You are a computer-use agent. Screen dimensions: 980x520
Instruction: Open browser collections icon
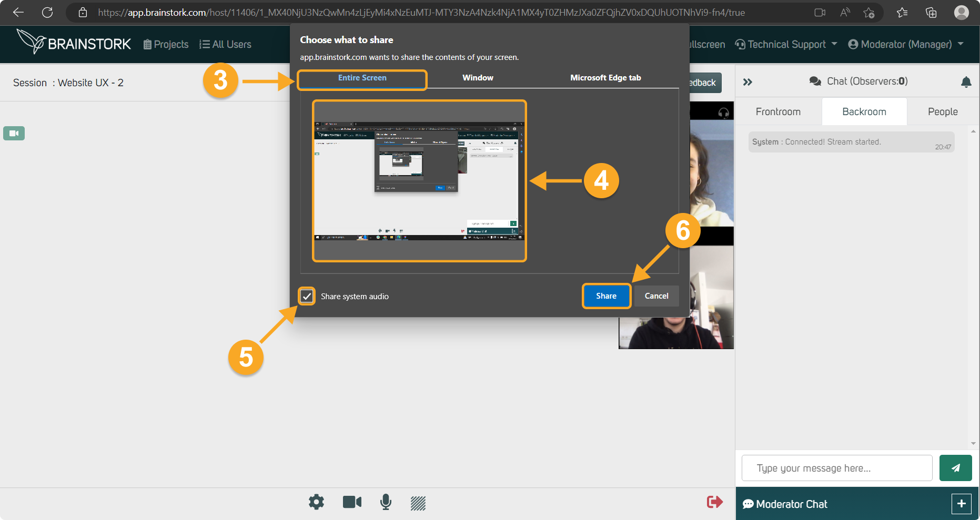pyautogui.click(x=931, y=13)
